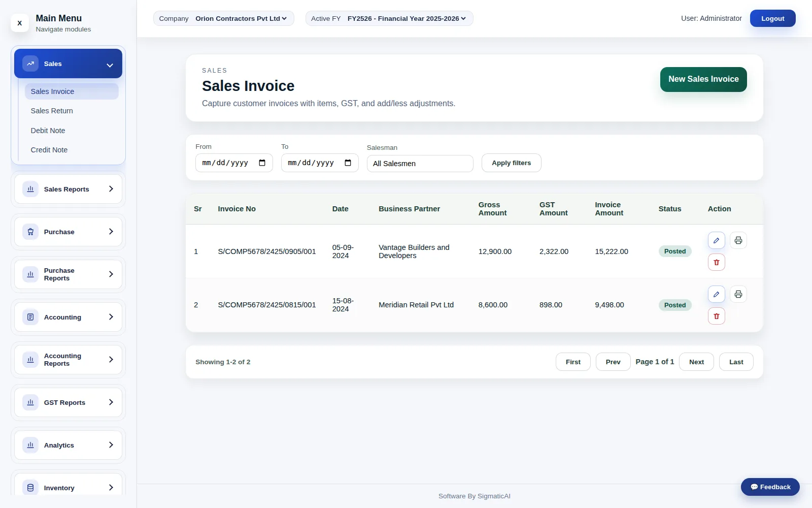Click the Accounting ledger icon

(x=30, y=317)
